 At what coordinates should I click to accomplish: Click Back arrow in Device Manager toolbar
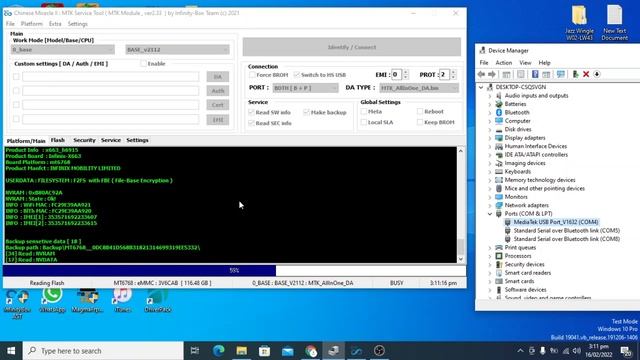[481, 74]
